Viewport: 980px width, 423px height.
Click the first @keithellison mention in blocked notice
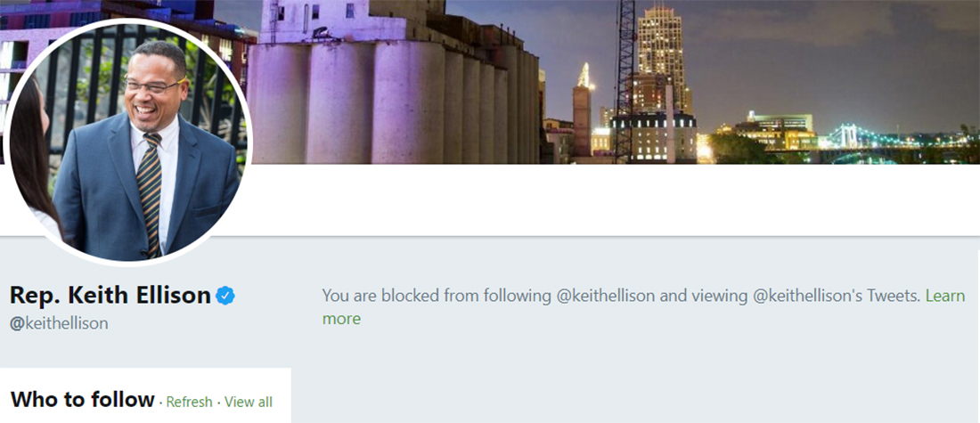point(606,295)
